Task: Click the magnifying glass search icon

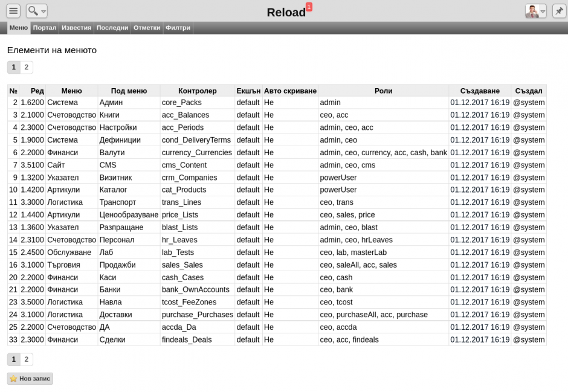Action: [x=33, y=11]
